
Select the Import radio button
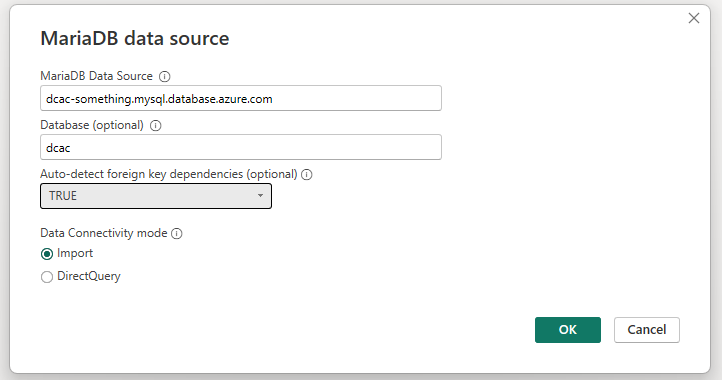(47, 254)
